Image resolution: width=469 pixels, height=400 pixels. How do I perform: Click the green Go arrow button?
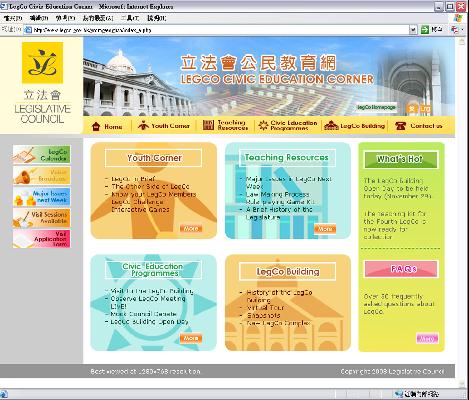(424, 30)
